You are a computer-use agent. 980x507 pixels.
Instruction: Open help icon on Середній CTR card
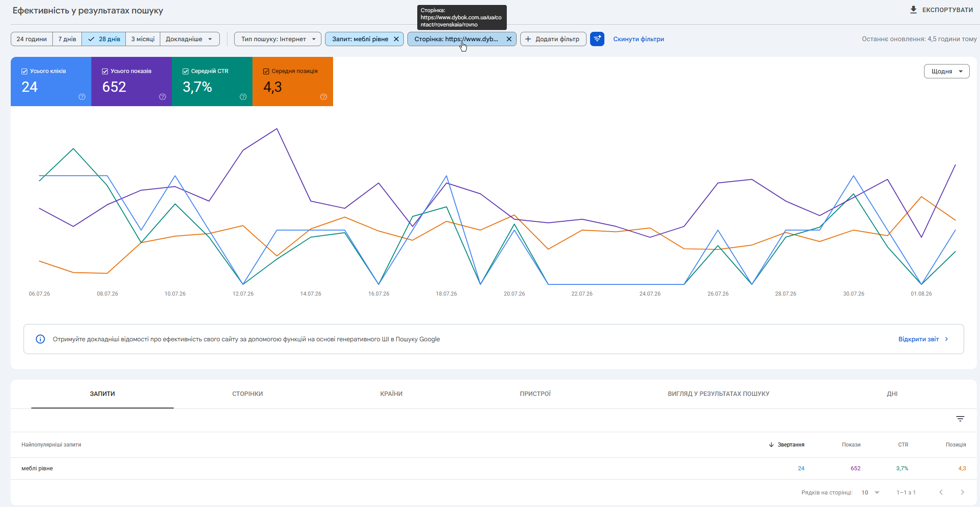coord(243,97)
